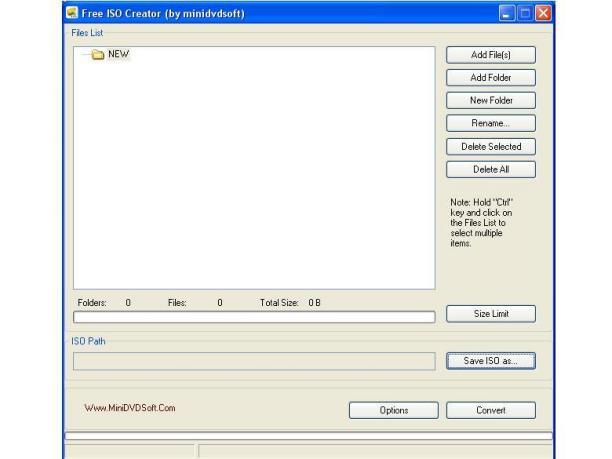Click the bottom conversion progress bar
612x459 pixels.
(x=308, y=436)
